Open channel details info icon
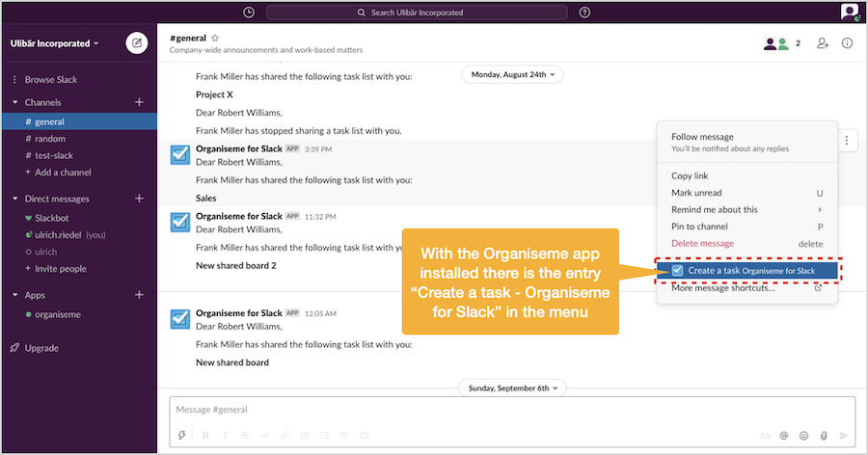 (x=847, y=43)
